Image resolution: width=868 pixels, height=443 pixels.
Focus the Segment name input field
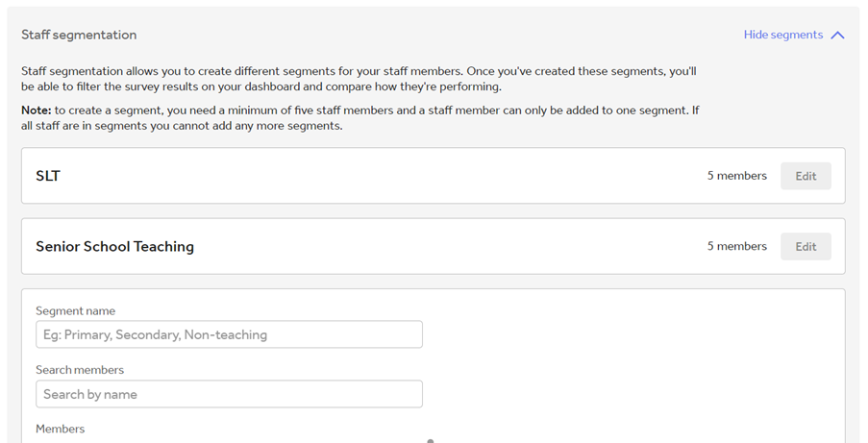229,334
